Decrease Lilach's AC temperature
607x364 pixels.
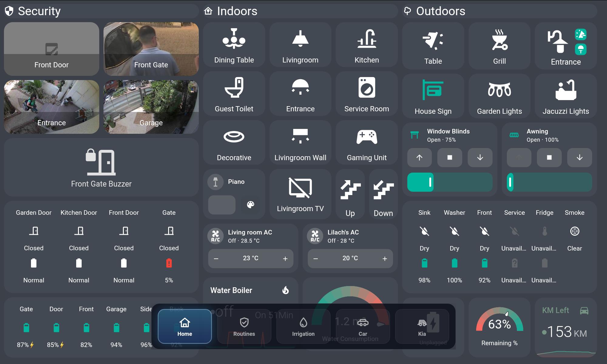pos(316,259)
